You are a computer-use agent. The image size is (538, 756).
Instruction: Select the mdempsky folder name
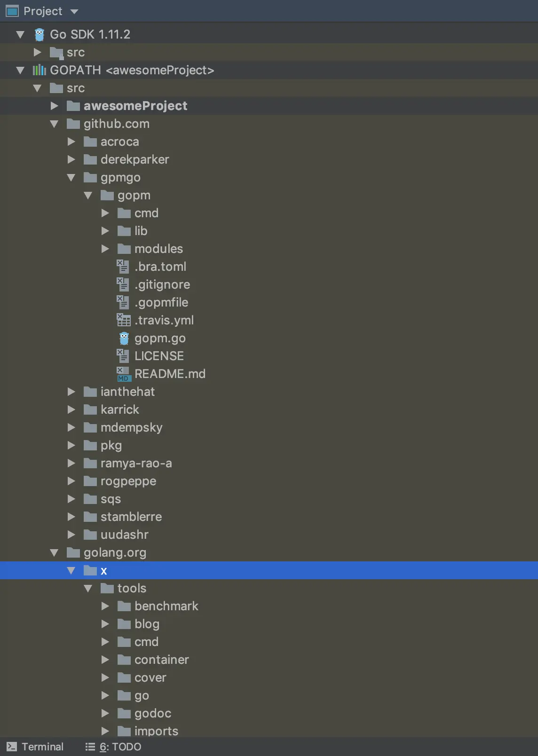(x=132, y=428)
